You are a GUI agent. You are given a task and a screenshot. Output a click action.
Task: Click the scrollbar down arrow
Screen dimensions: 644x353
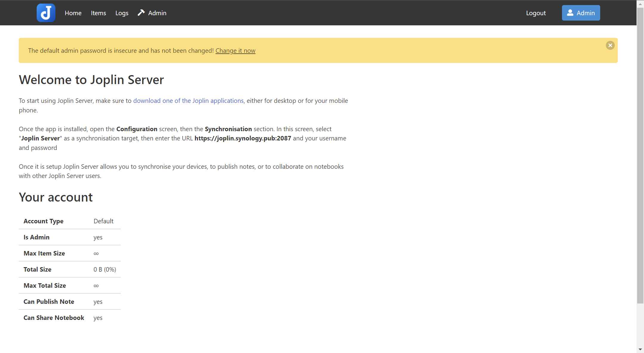coord(640,349)
